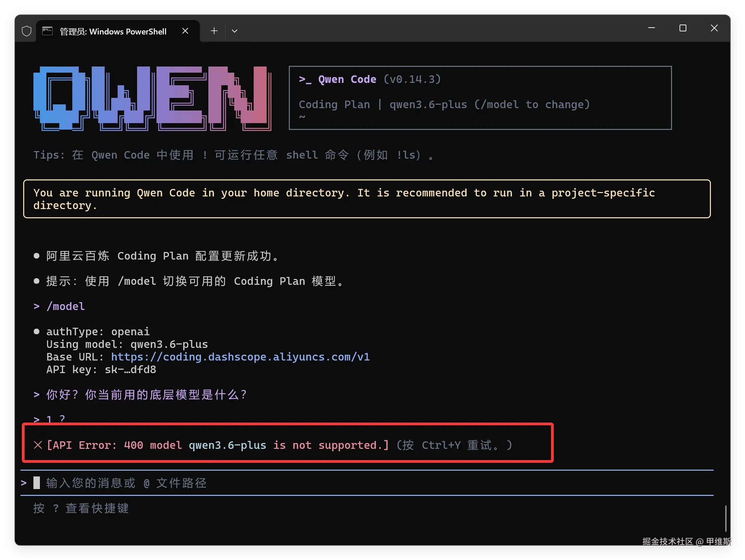Click the admin shield icon in title bar
745x560 pixels.
(27, 31)
